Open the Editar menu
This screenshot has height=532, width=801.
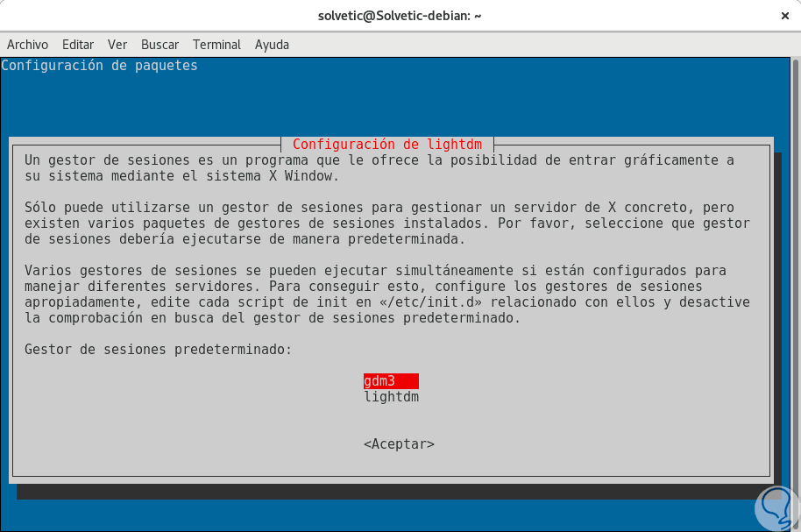78,45
